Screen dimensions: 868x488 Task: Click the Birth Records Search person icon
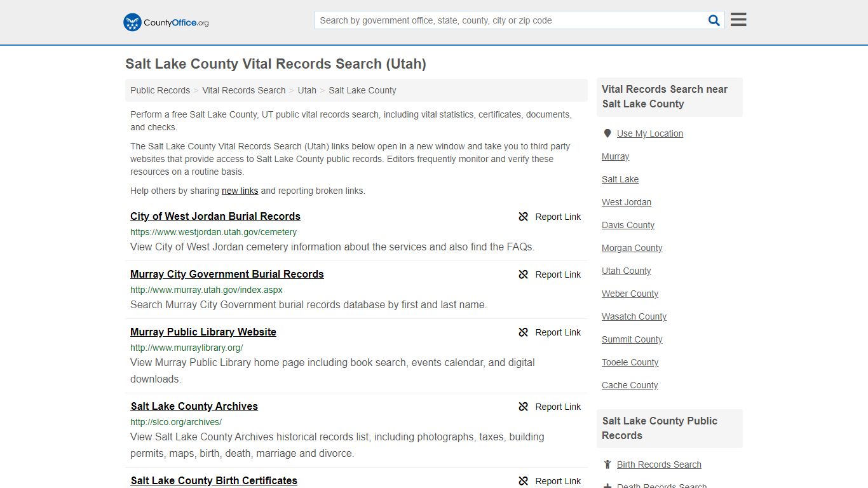pyautogui.click(x=607, y=464)
